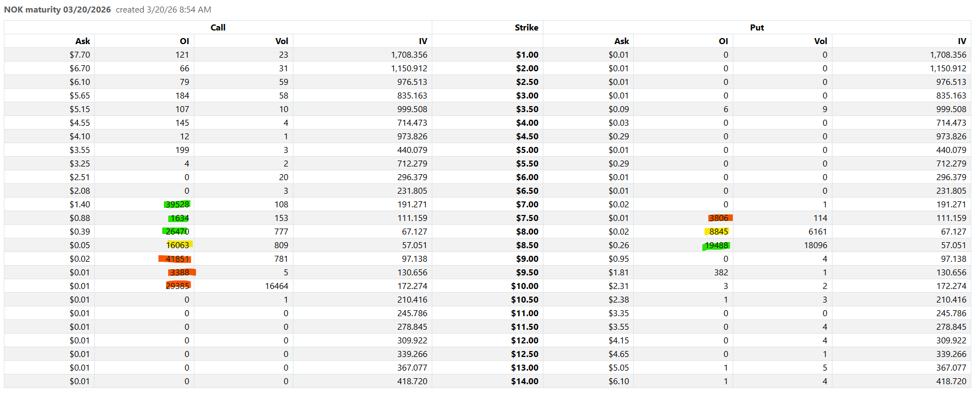Screen dimensions: 980x394
Task: Select the orange highlighted 3806 put OI cell
Action: point(719,218)
